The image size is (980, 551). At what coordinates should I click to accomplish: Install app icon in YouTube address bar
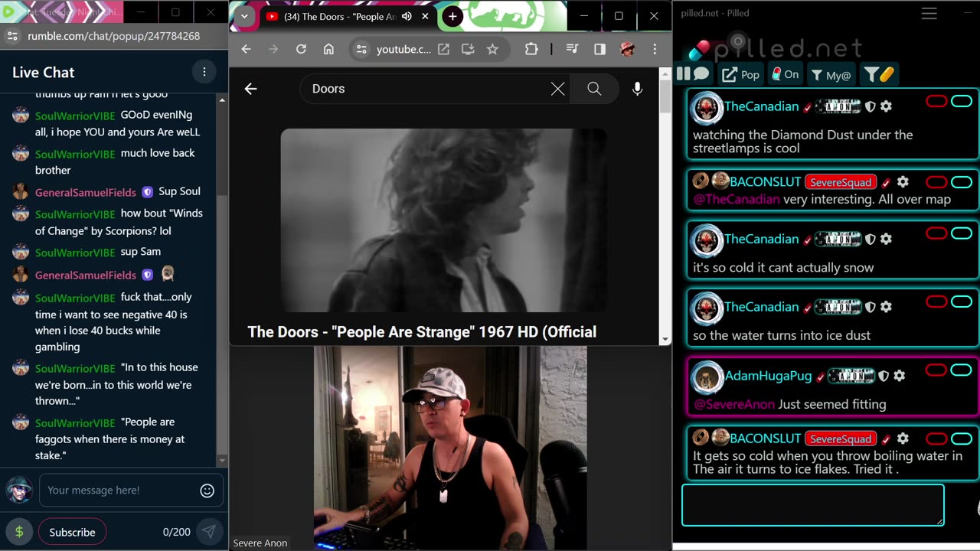[x=468, y=49]
